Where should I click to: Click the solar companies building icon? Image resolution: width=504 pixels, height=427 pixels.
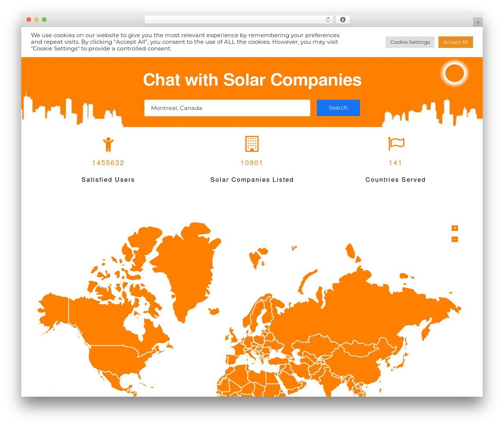(252, 144)
